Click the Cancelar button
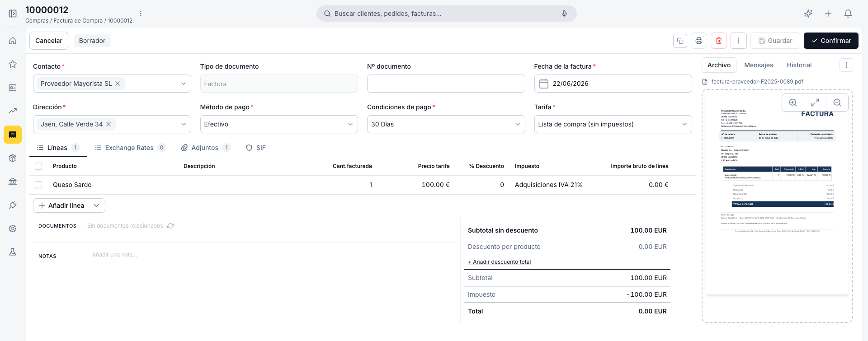868x341 pixels. 49,41
